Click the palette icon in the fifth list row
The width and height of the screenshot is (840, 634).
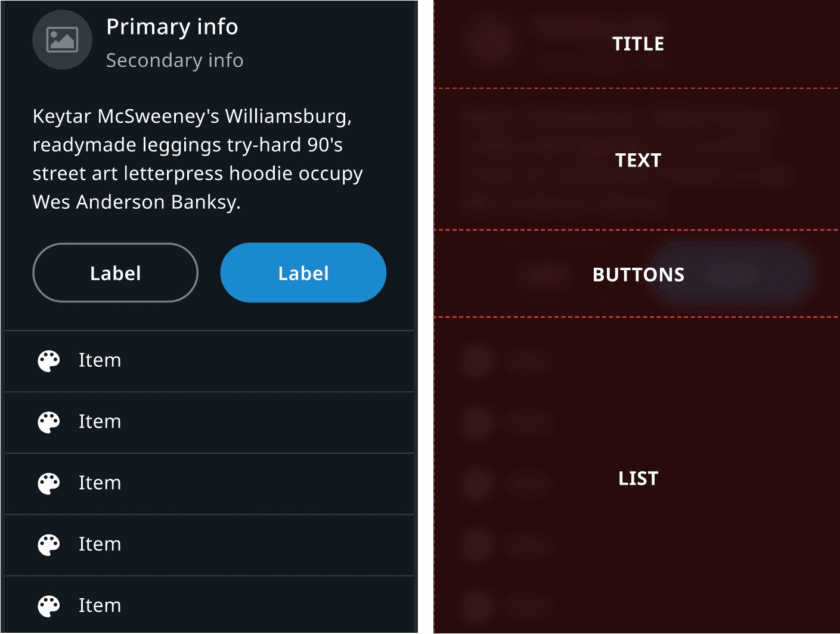[x=49, y=606]
